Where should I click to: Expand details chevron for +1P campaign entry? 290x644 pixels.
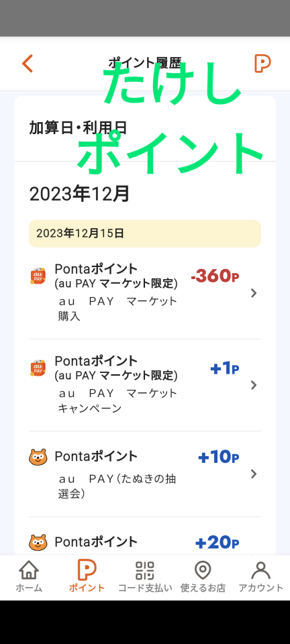(254, 385)
